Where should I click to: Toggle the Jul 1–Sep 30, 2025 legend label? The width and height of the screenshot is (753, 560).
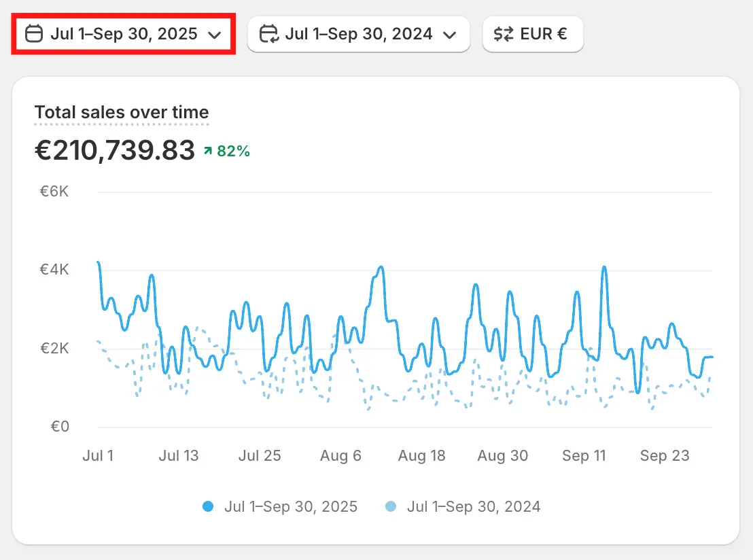(290, 506)
